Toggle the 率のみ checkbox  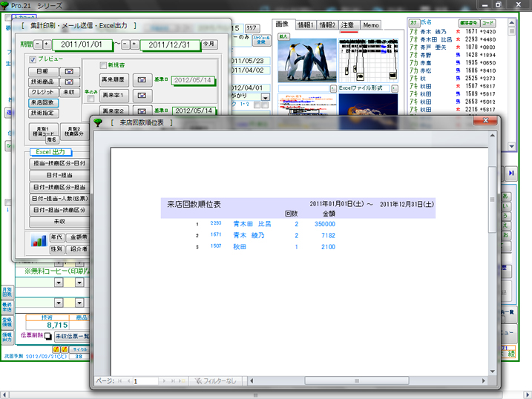click(91, 99)
